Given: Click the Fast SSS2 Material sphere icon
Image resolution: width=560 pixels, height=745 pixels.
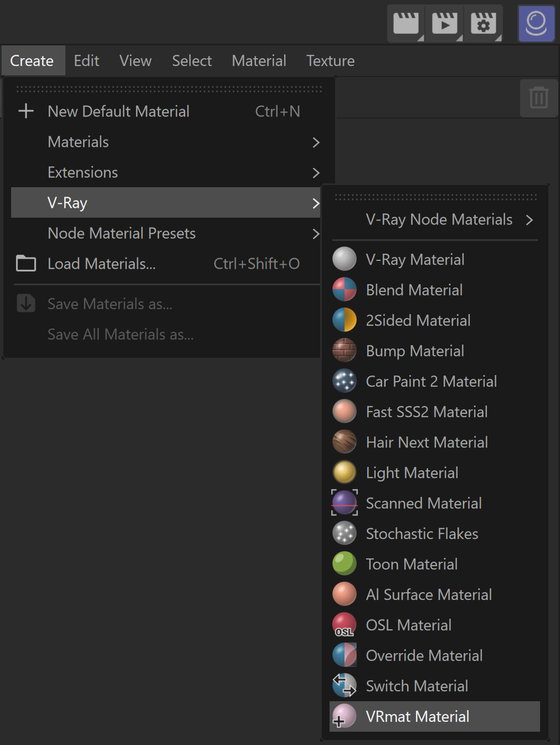Looking at the screenshot, I should 345,412.
